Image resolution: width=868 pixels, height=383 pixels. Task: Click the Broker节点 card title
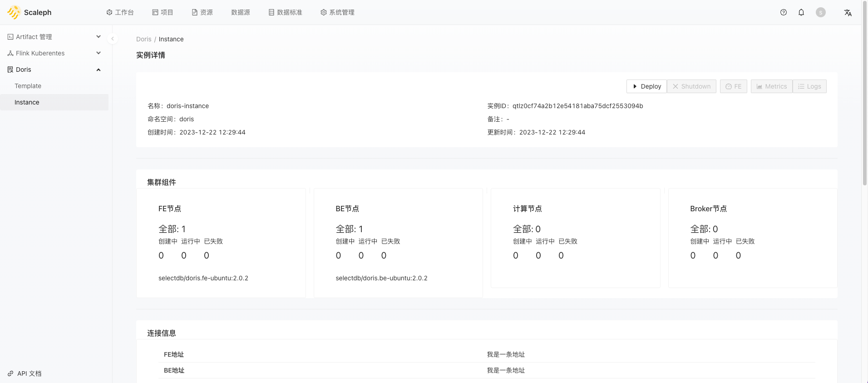tap(709, 209)
